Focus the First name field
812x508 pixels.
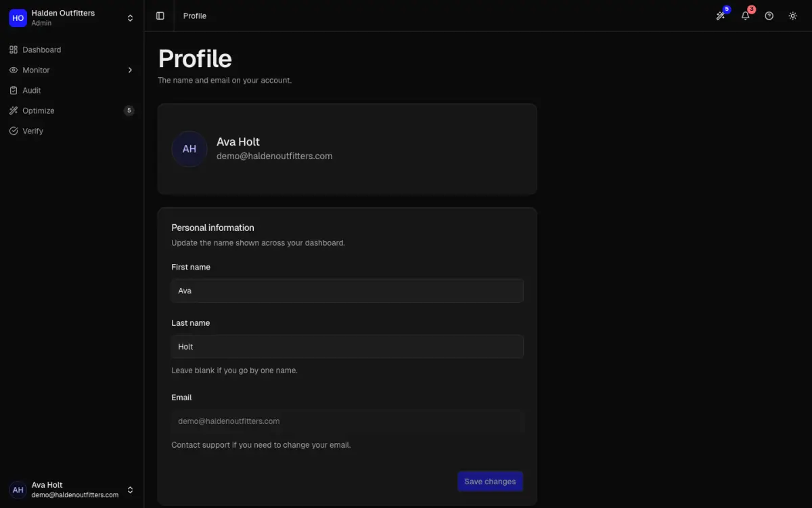click(347, 291)
